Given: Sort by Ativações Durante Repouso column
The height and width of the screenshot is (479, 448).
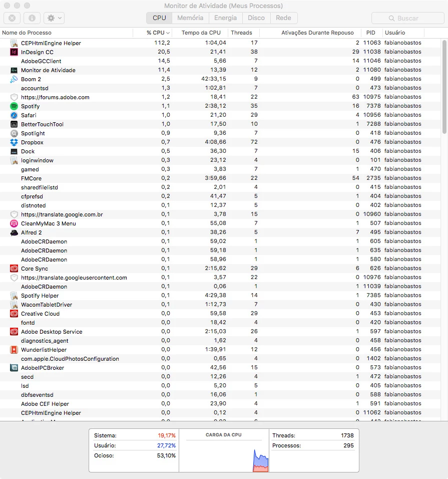Looking at the screenshot, I should pyautogui.click(x=311, y=33).
